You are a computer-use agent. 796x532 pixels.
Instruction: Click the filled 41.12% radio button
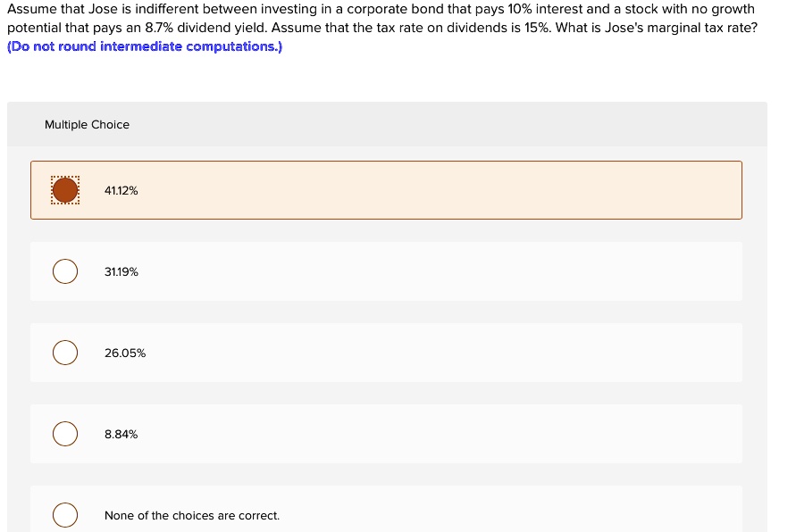tap(65, 190)
